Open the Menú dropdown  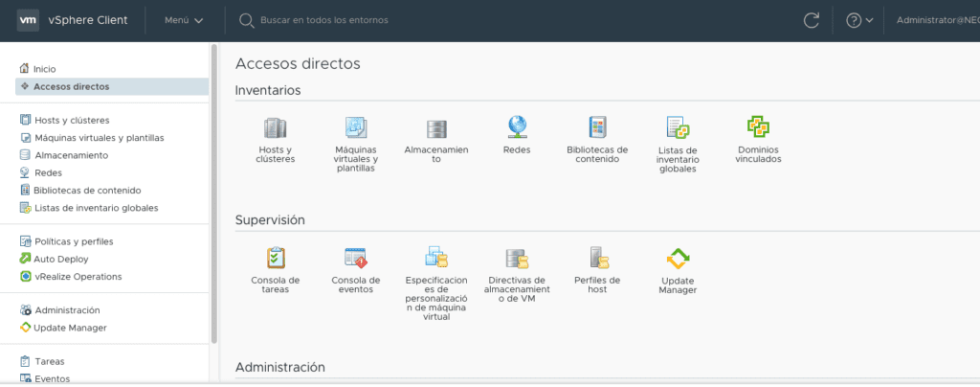tap(184, 20)
